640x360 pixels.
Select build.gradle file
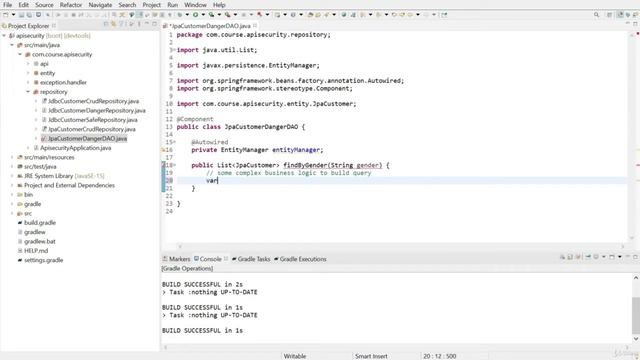click(x=40, y=223)
